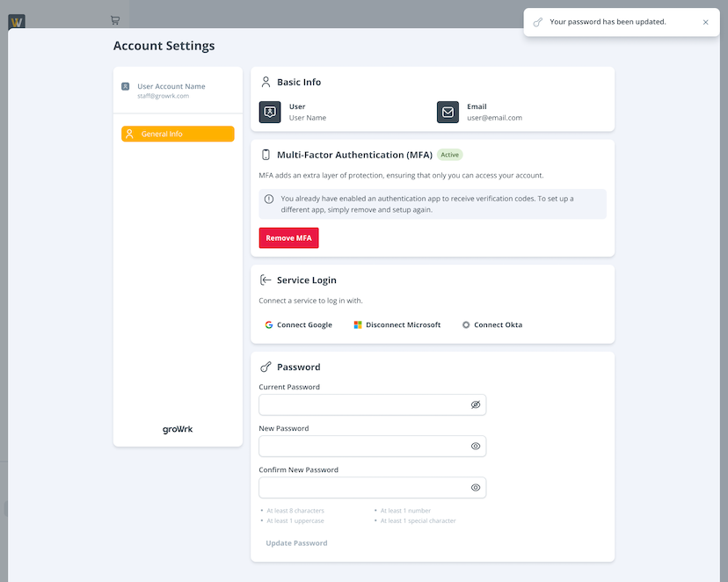Click the Email envelope icon
Screen dimensions: 728x582
[x=448, y=112]
